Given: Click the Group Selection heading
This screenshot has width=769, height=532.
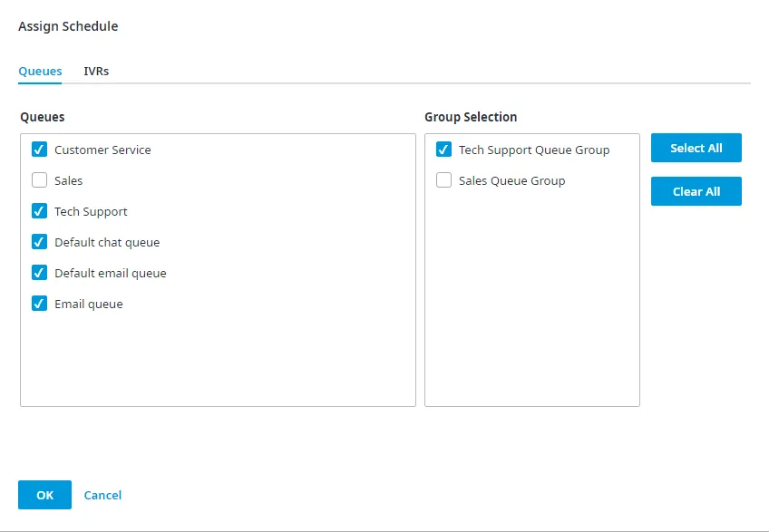Looking at the screenshot, I should click(x=471, y=117).
